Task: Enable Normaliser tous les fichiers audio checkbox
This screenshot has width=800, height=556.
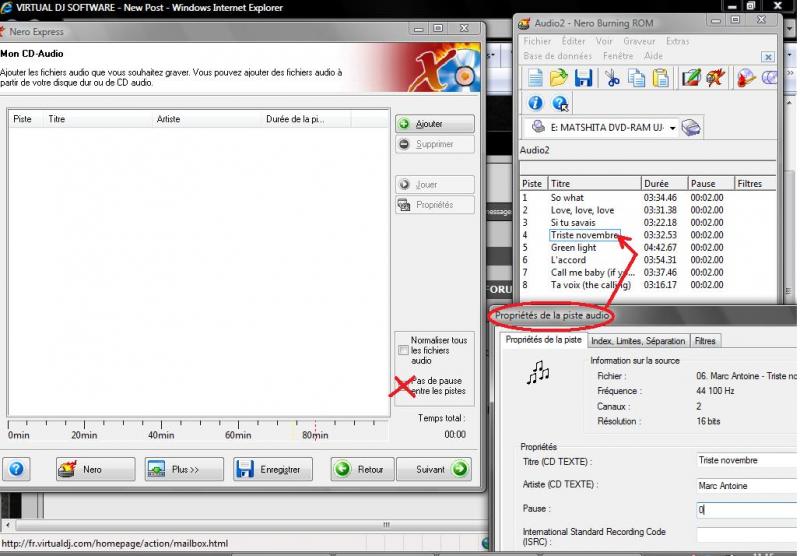Action: pyautogui.click(x=403, y=350)
